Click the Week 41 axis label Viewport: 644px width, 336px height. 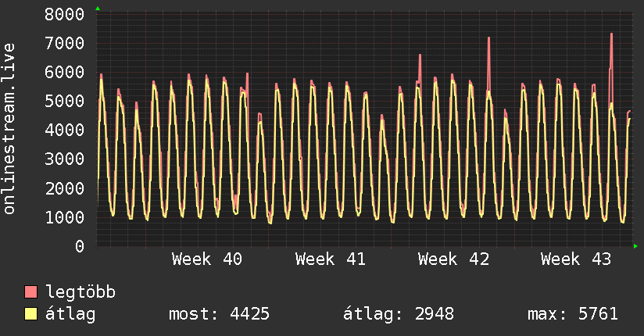[x=331, y=259]
